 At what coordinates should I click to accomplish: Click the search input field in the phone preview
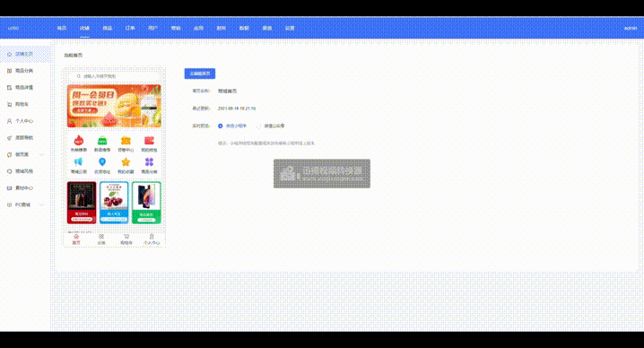[114, 76]
